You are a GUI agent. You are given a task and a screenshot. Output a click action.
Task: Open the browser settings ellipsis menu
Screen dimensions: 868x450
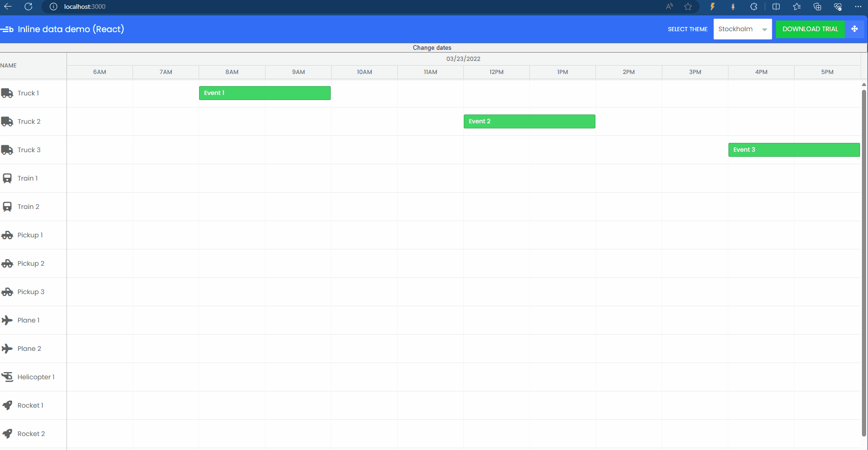tap(859, 7)
